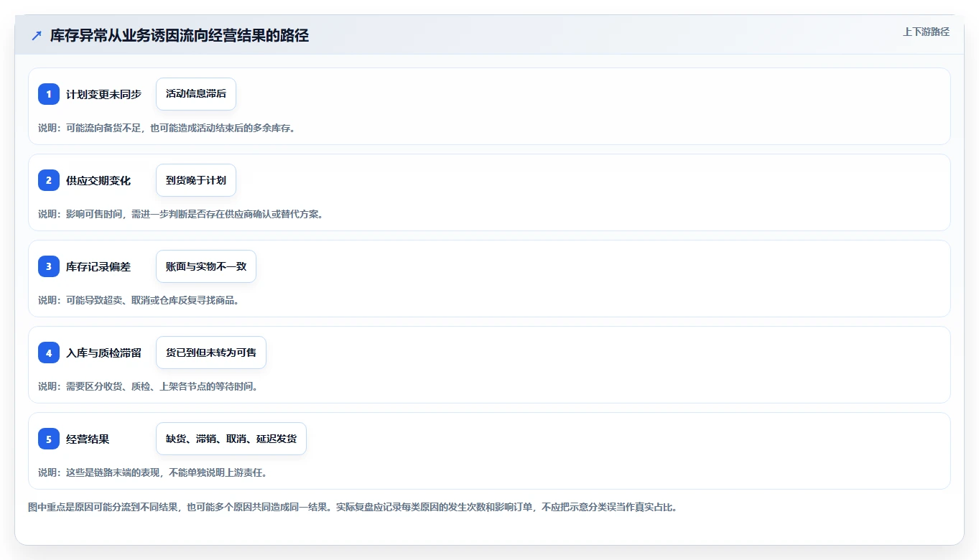
Task: Click the arrow icon beside the panel title
Action: click(37, 35)
